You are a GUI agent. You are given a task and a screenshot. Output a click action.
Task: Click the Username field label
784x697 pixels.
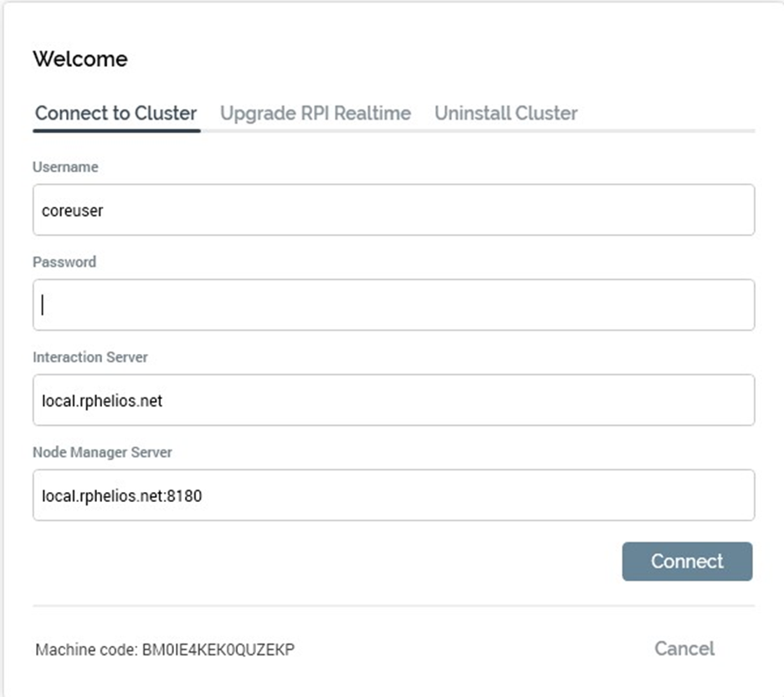[x=65, y=167]
